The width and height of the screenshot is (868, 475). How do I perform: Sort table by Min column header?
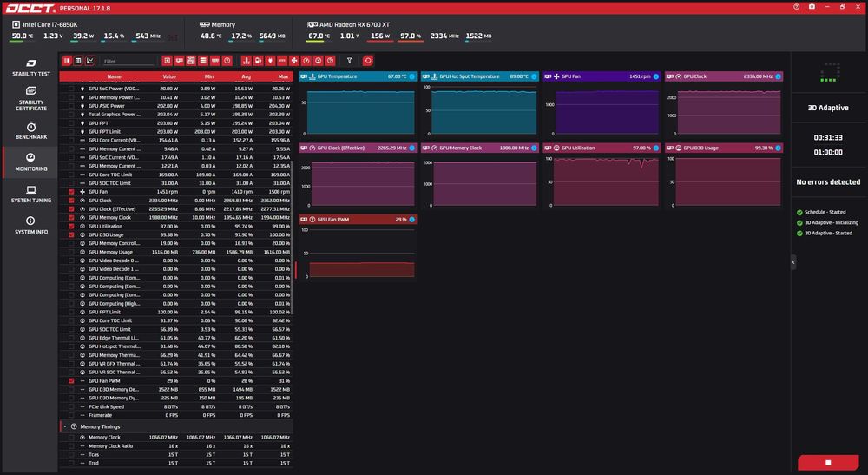click(208, 76)
